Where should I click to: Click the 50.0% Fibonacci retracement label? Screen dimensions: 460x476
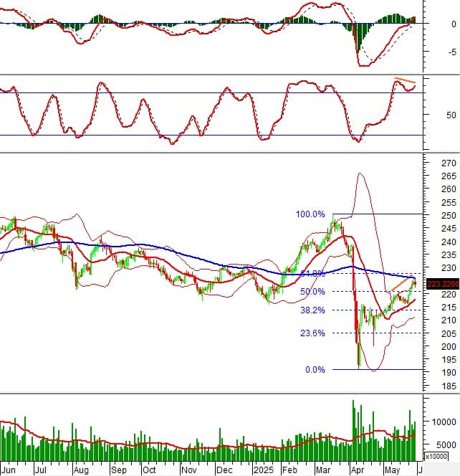point(312,292)
